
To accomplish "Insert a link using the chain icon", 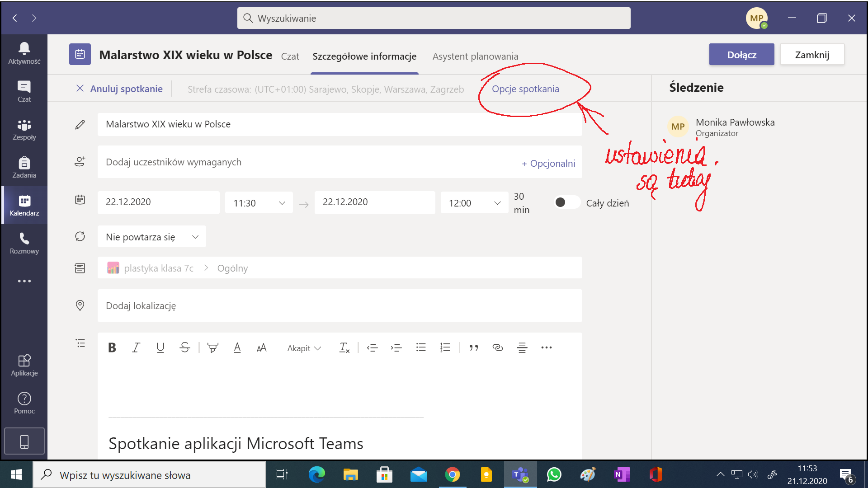I will (x=497, y=347).
